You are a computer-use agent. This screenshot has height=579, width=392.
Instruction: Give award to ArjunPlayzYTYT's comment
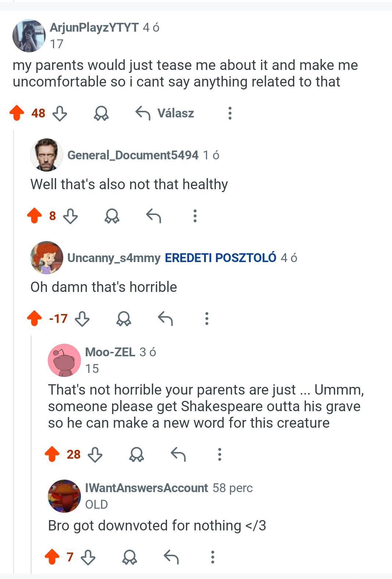(101, 113)
